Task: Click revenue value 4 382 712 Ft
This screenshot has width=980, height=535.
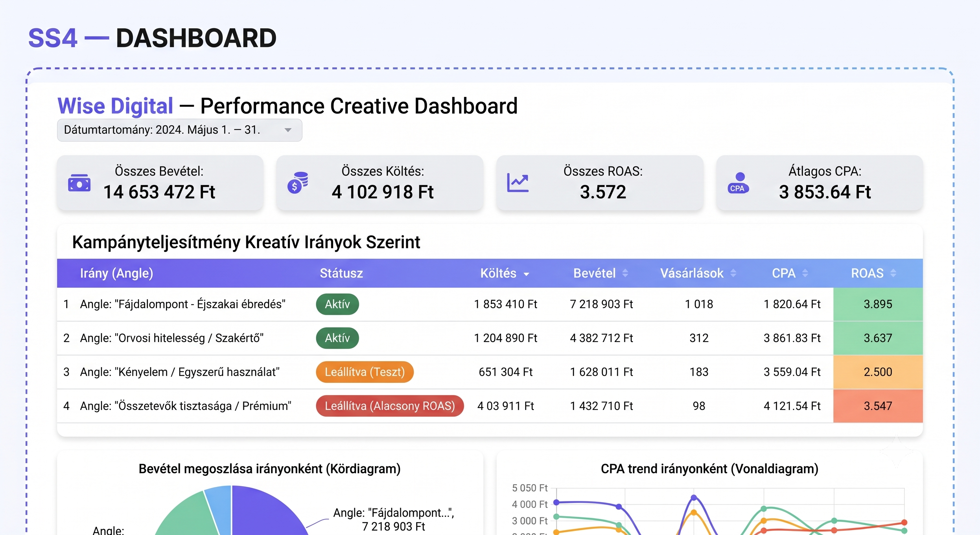Action: tap(601, 338)
